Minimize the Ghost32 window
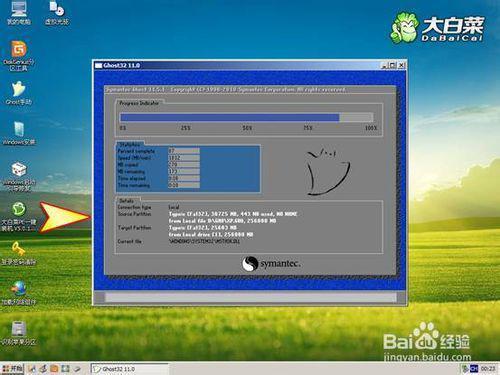 [x=385, y=65]
